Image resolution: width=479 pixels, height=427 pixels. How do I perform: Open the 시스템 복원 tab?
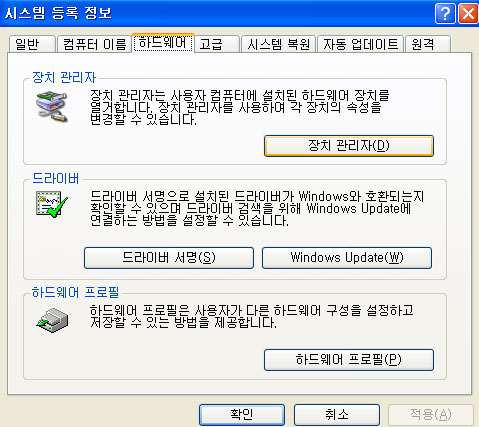(x=278, y=44)
